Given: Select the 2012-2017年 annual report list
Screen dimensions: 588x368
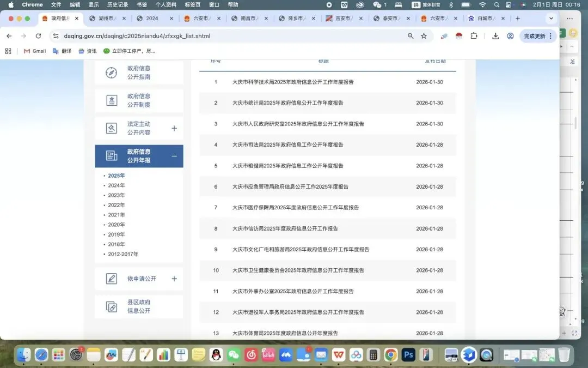Looking at the screenshot, I should (x=123, y=254).
